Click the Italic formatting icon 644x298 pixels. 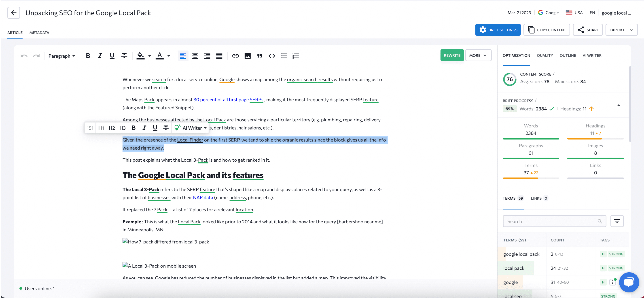coord(99,55)
